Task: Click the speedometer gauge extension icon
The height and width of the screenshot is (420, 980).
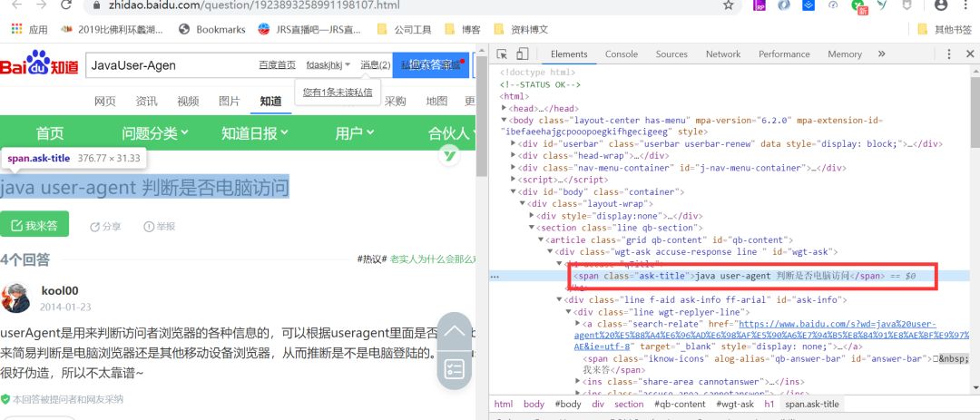Action: 832,5
